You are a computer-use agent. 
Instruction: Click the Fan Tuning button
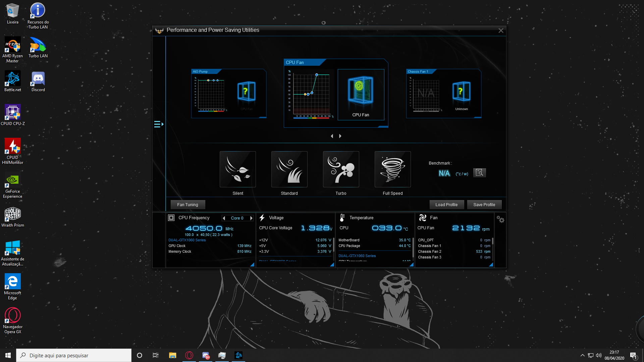click(x=187, y=205)
